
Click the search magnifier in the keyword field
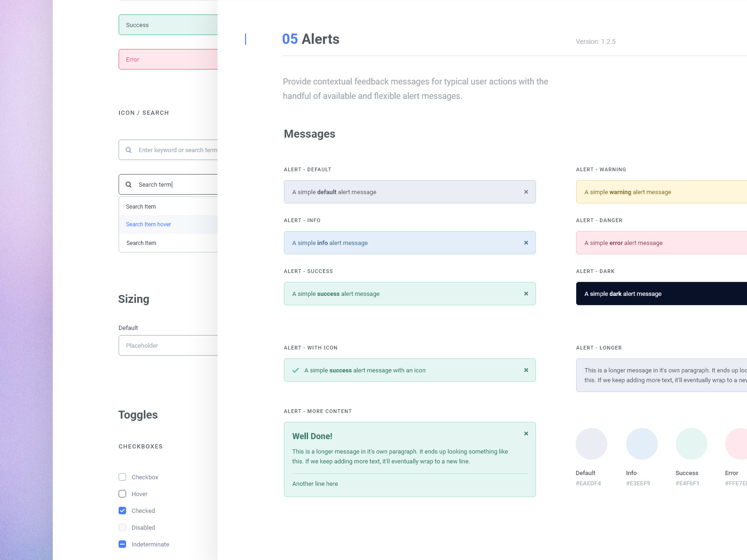click(x=129, y=150)
